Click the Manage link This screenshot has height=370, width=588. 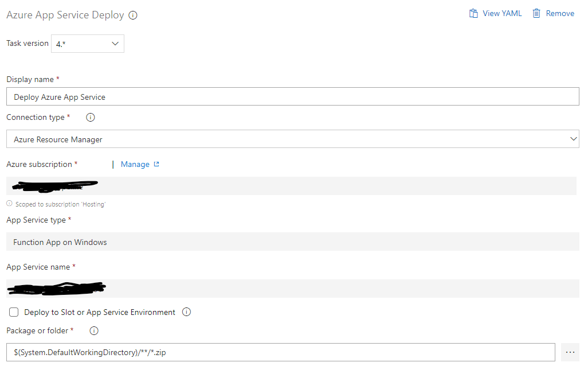point(134,164)
